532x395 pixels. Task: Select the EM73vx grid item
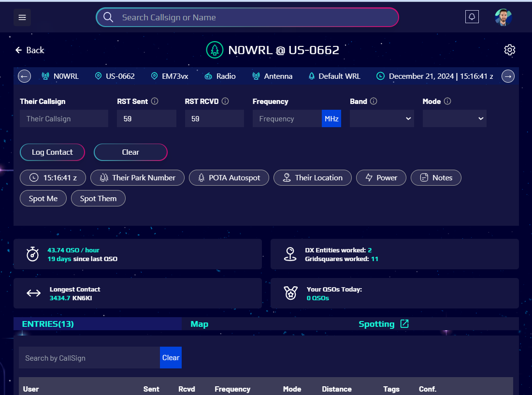(x=169, y=76)
